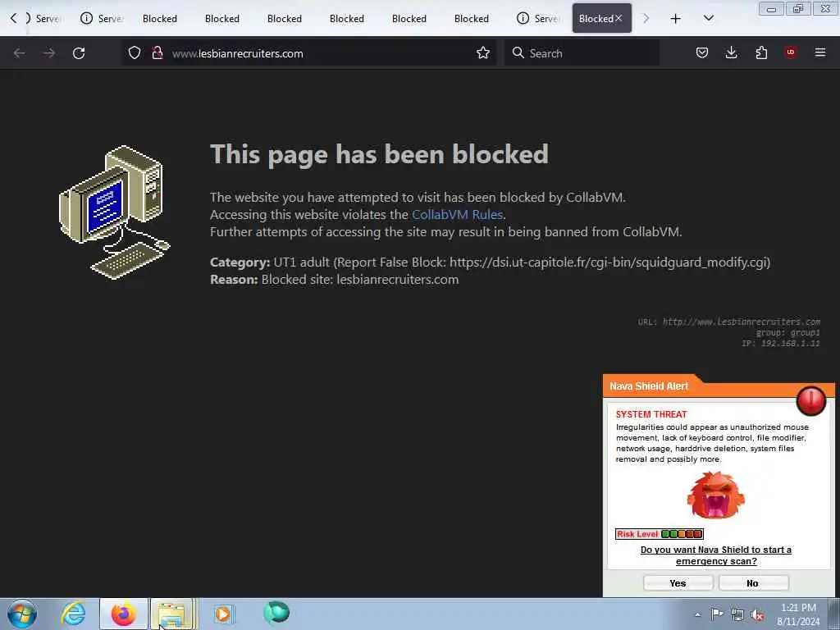
Task: Bookmark the page with the star icon
Action: [x=482, y=52]
